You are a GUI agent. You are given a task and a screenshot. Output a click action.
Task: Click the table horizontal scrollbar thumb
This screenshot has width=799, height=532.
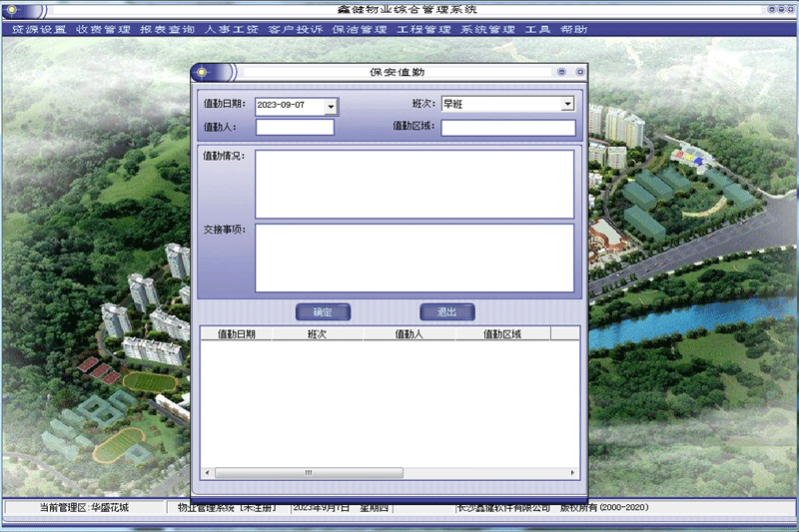[x=309, y=473]
